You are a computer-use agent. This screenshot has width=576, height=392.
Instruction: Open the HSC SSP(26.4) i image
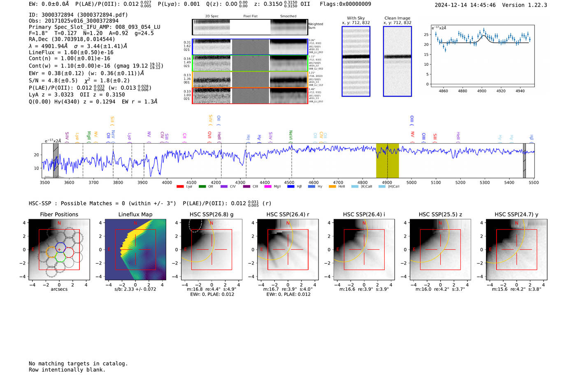pyautogui.click(x=364, y=250)
